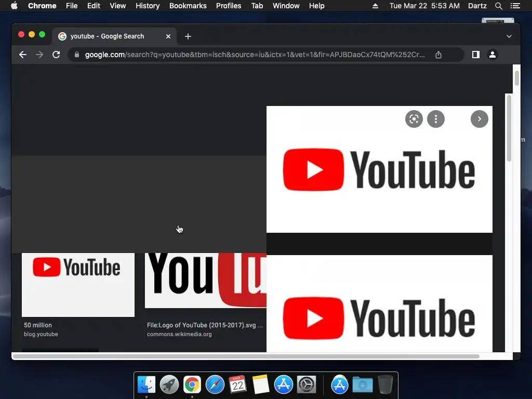532x399 pixels.
Task: Click the Google Lens search icon on image
Action: (x=414, y=119)
